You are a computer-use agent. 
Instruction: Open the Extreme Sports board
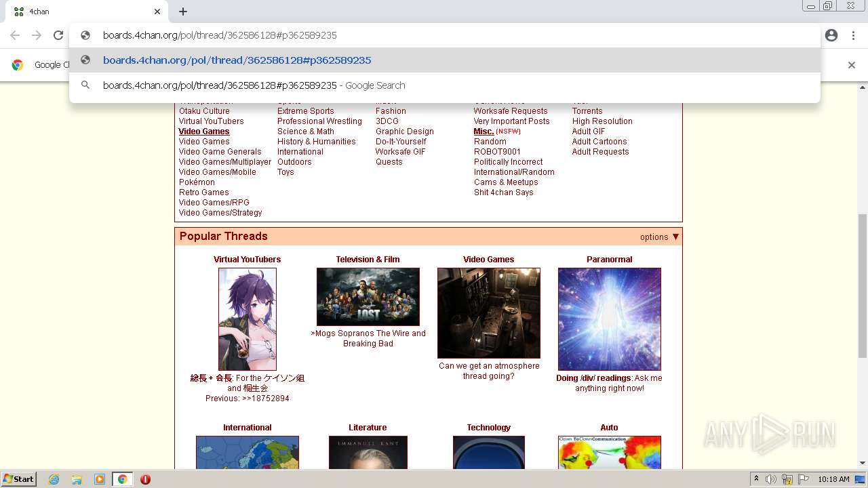[306, 111]
